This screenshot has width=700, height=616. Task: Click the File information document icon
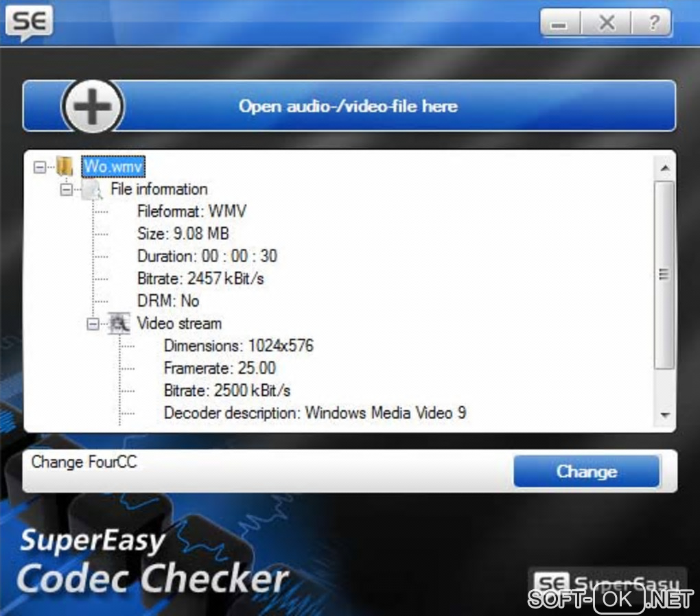point(92,190)
